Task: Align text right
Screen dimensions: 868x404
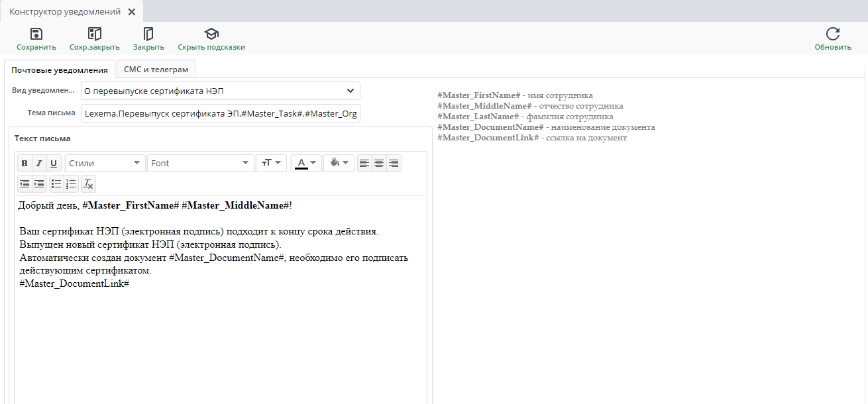Action: (394, 163)
